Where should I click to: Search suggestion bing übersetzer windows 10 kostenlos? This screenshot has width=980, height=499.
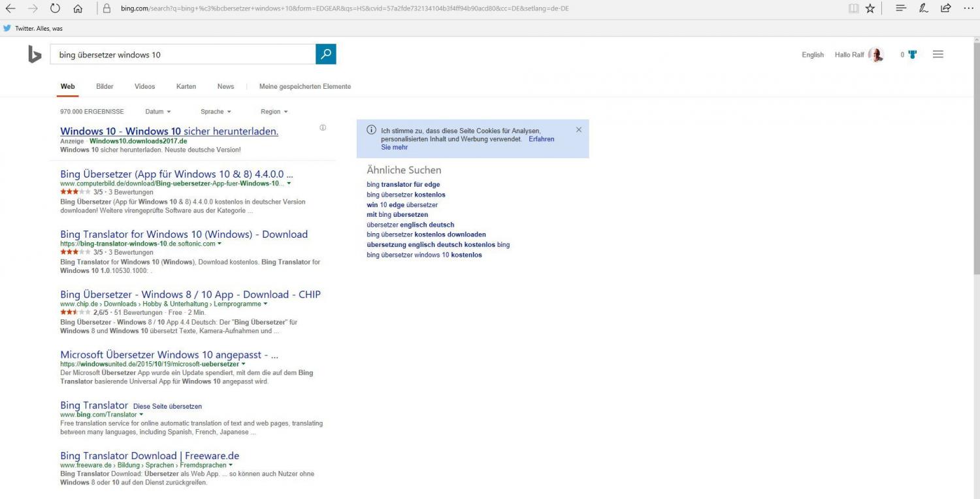tap(424, 255)
